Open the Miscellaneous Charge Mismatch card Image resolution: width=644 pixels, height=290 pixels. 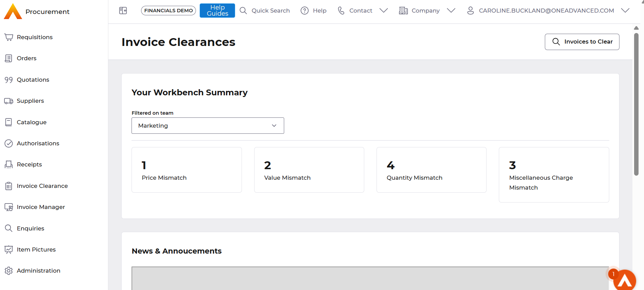coord(554,175)
